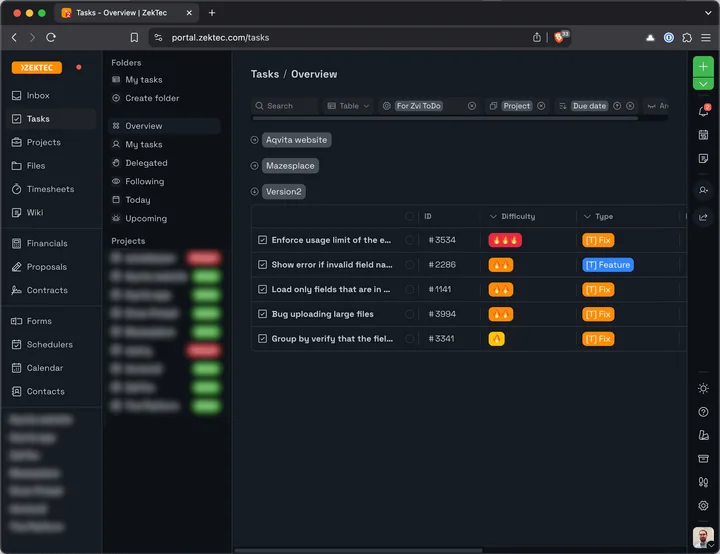Open the Type column dropdown
Screen dimensions: 720x554
(587, 216)
